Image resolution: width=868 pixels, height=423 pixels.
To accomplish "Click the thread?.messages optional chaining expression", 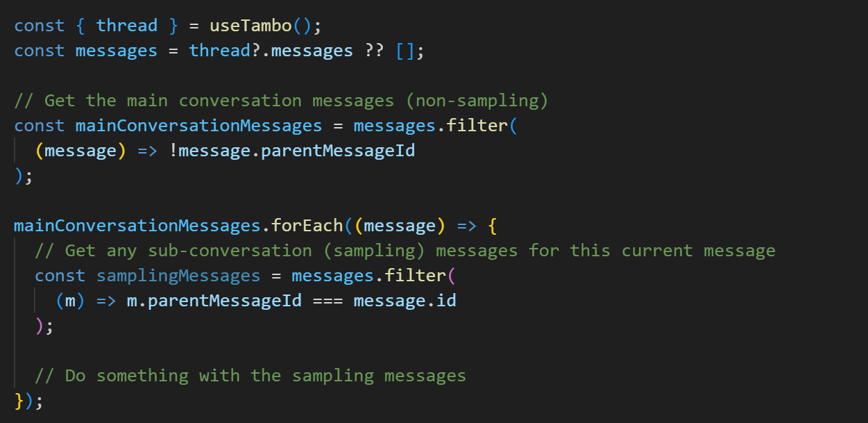I will [x=271, y=51].
